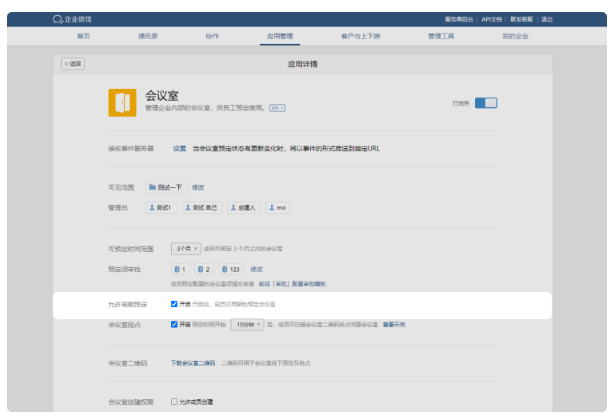614x420 pixels.
Task: Select meeting room tag labeled 123
Action: (231, 269)
